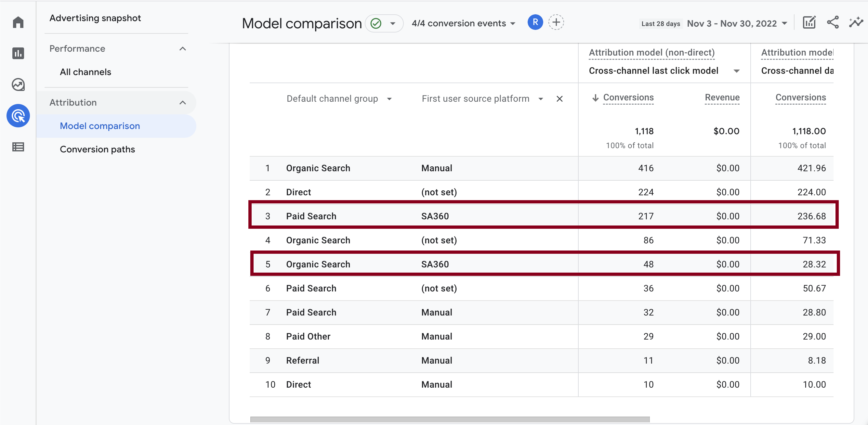
Task: Click the second model's Conversions header
Action: (801, 98)
